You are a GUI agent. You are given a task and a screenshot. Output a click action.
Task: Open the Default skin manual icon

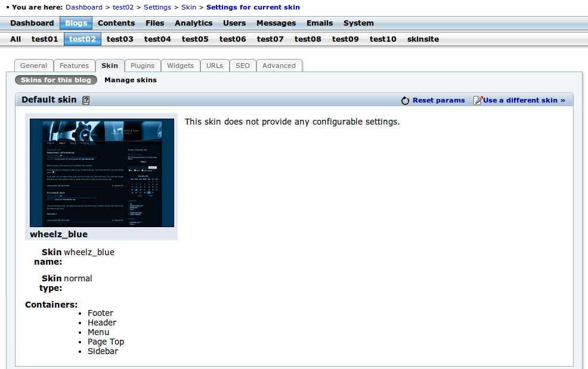(86, 100)
